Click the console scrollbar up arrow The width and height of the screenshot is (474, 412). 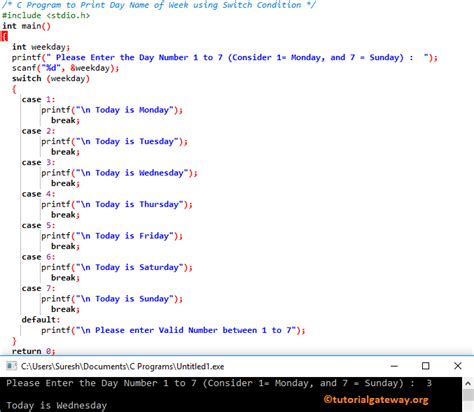(468, 383)
